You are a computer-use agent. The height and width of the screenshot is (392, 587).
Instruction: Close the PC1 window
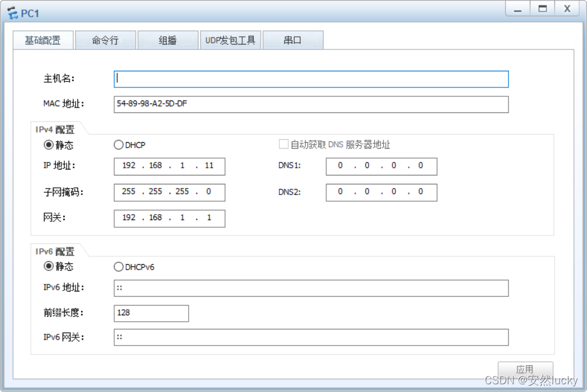pyautogui.click(x=567, y=9)
